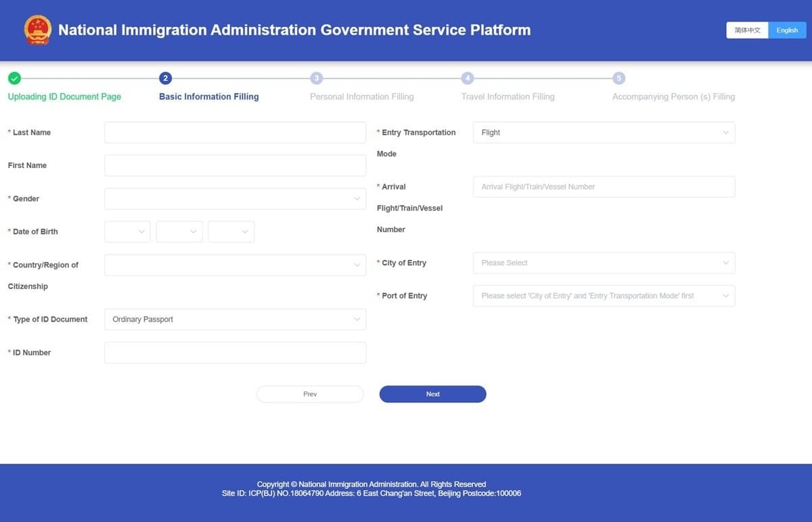Switch interface to 简体中文

click(746, 30)
